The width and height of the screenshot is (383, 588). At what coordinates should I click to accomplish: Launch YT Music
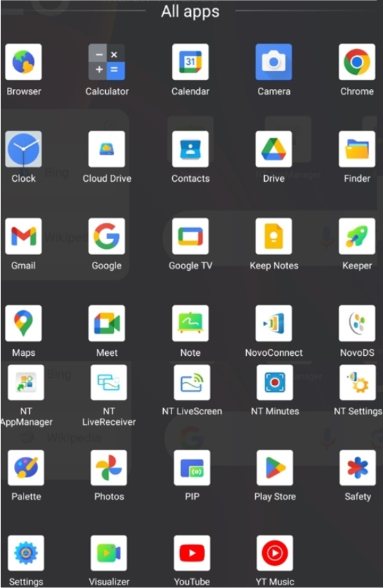[275, 553]
